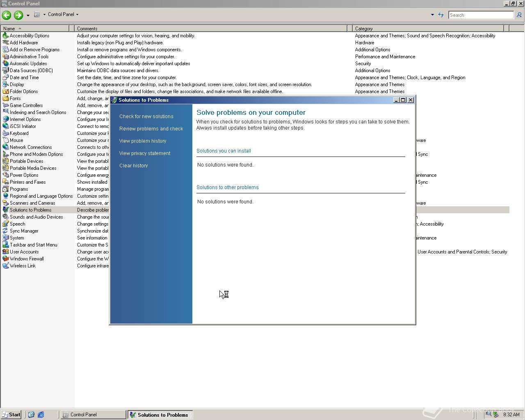This screenshot has width=525, height=420.
Task: Open the address bar history dropdown
Action: [x=432, y=15]
